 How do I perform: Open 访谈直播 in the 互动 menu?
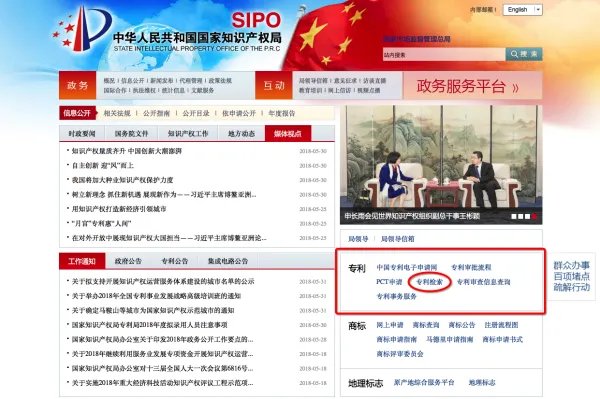coord(375,81)
